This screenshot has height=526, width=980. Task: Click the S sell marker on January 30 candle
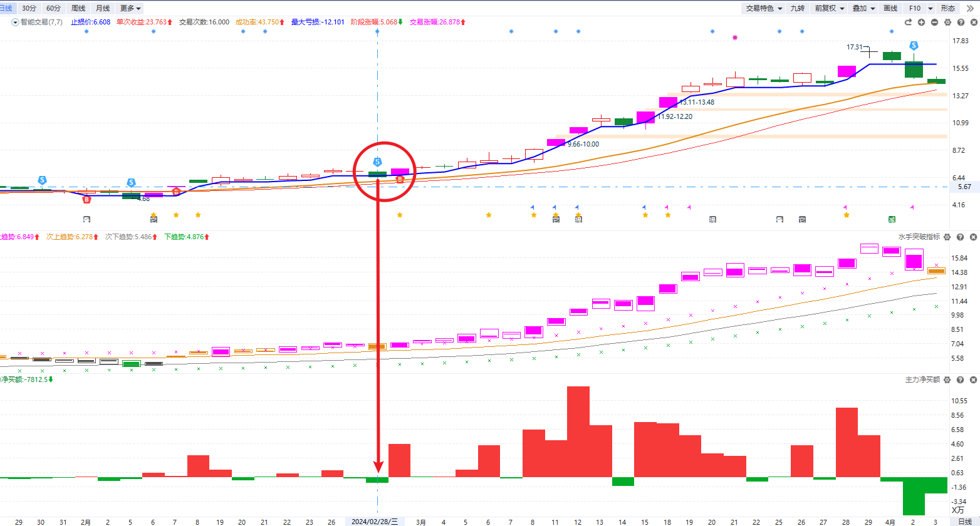(x=42, y=180)
